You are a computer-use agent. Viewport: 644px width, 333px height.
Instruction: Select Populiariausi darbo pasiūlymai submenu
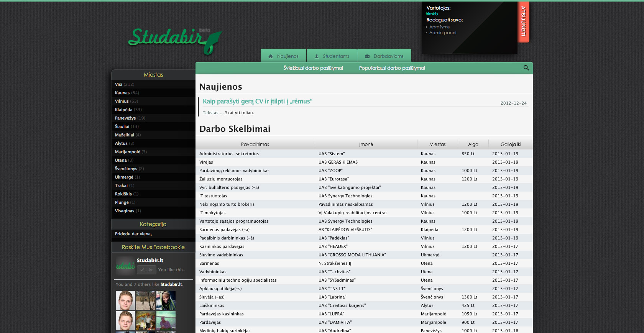[x=392, y=68]
